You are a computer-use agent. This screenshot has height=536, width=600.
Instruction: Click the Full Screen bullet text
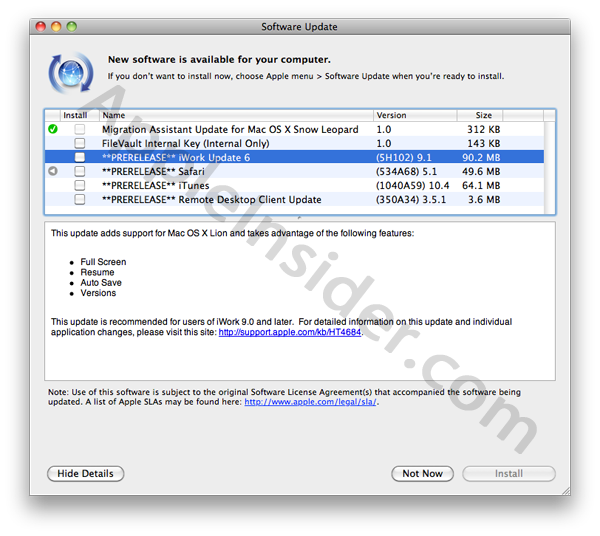103,262
